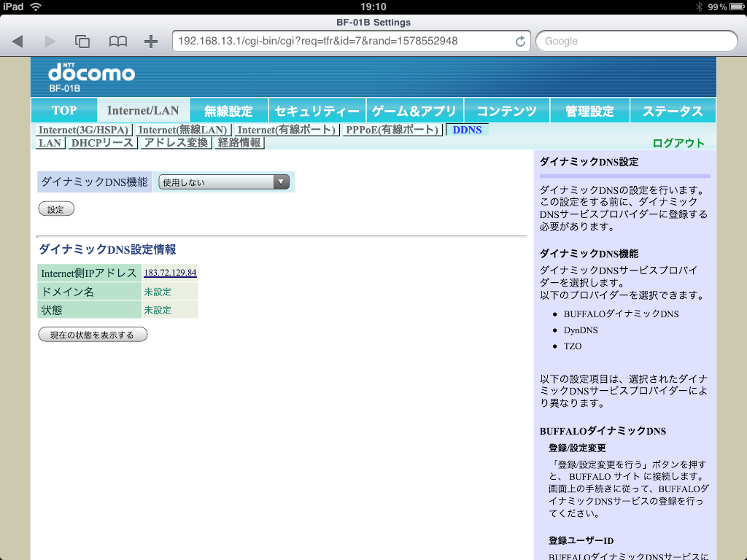The height and width of the screenshot is (560, 747).
Task: Go to Internet(3G/HSPA) sub-tab
Action: tap(83, 130)
